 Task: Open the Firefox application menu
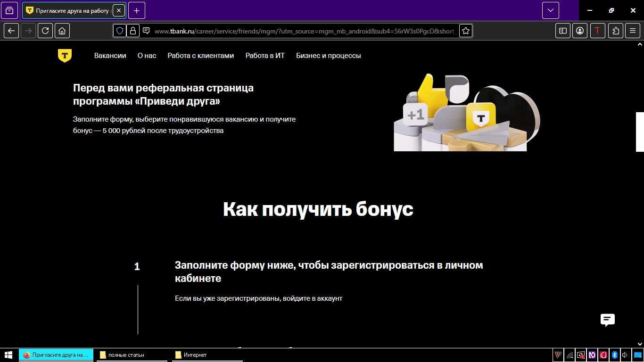tap(633, 31)
